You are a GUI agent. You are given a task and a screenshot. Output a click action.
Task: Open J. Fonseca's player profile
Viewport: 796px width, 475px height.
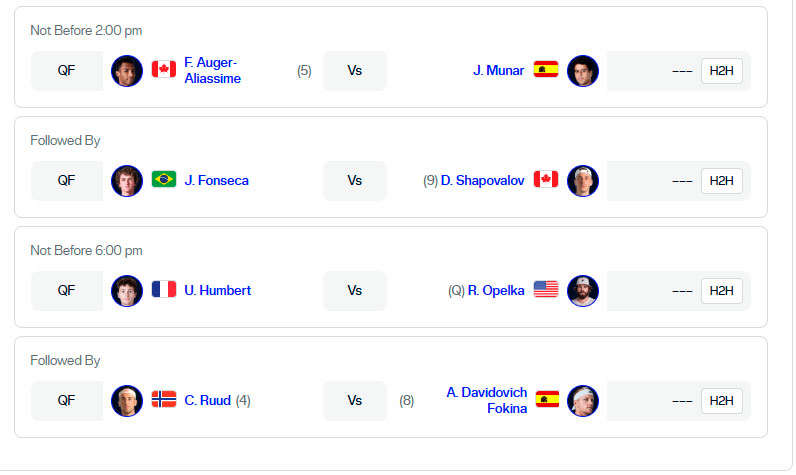pos(216,181)
